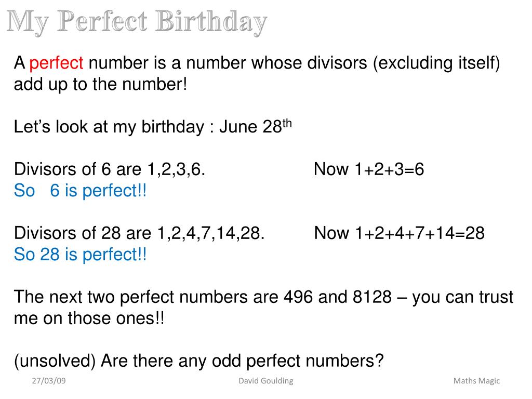Click the text me on those ones!!
Screen dimensions: 532x399
(89, 318)
